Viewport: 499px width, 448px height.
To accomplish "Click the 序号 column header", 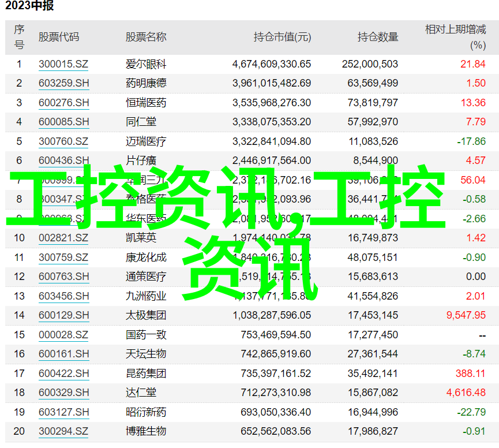I will coord(19,38).
